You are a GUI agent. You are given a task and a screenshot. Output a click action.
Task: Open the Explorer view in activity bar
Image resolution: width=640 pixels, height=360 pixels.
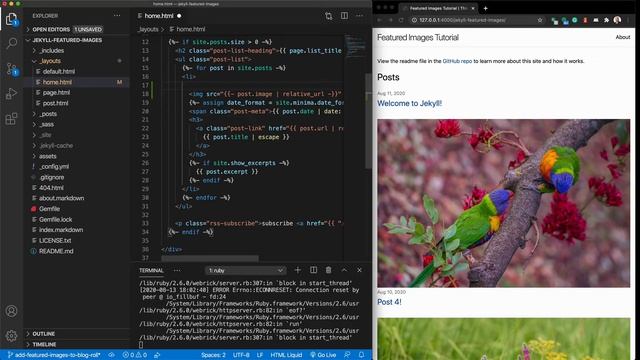(x=11, y=19)
